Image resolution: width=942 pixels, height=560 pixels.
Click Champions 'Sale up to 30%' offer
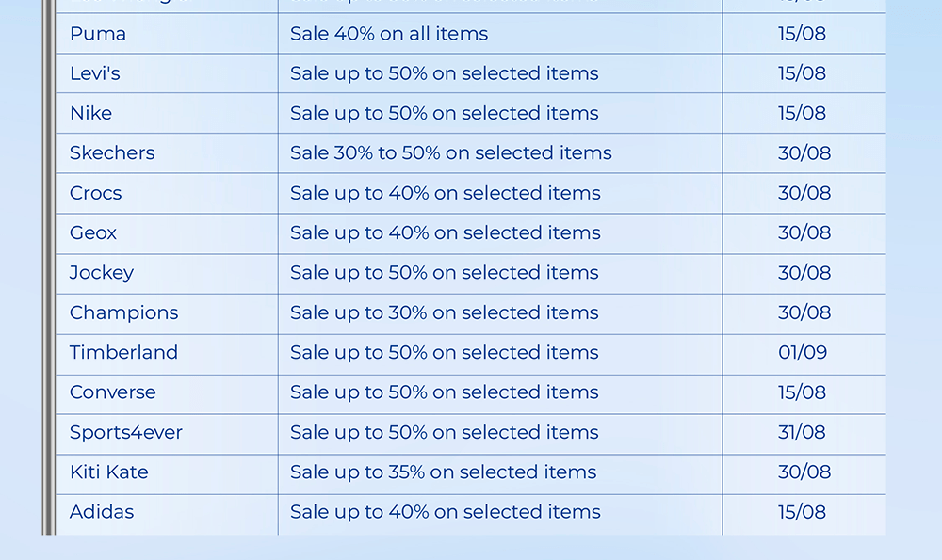(x=444, y=312)
